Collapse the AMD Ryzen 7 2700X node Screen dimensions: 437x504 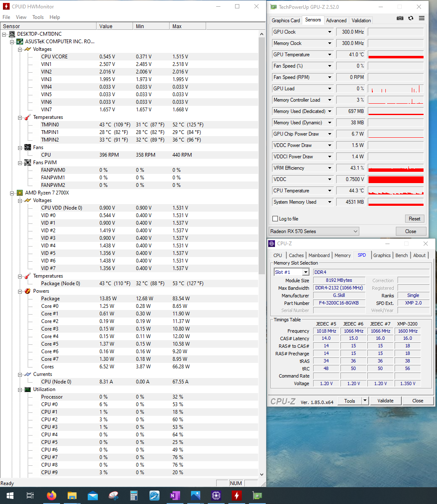12,193
